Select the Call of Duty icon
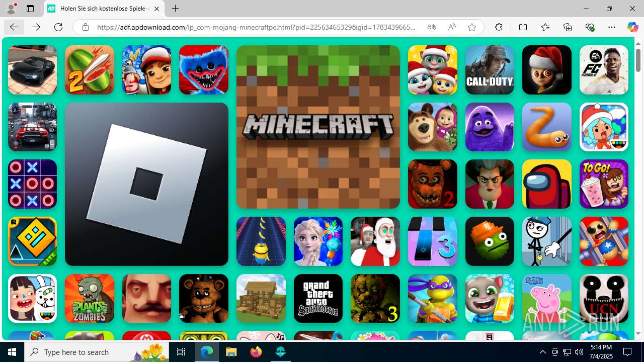Viewport: 644px width, 362px height. [x=490, y=70]
